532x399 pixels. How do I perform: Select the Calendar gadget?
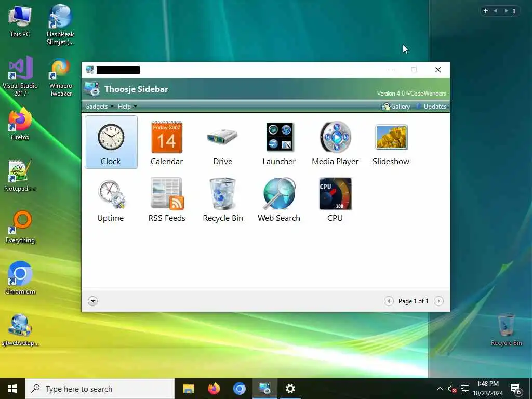tap(167, 142)
